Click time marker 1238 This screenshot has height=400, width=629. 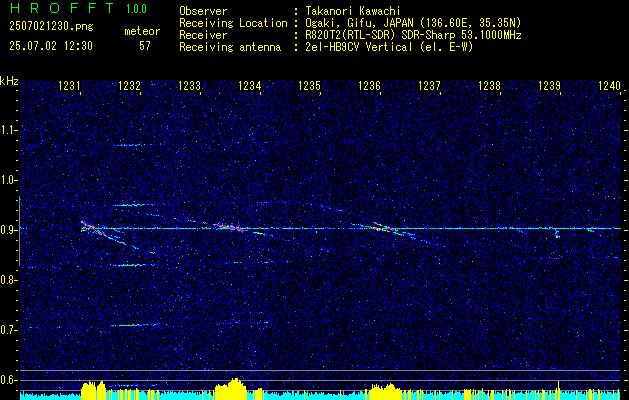[489, 86]
